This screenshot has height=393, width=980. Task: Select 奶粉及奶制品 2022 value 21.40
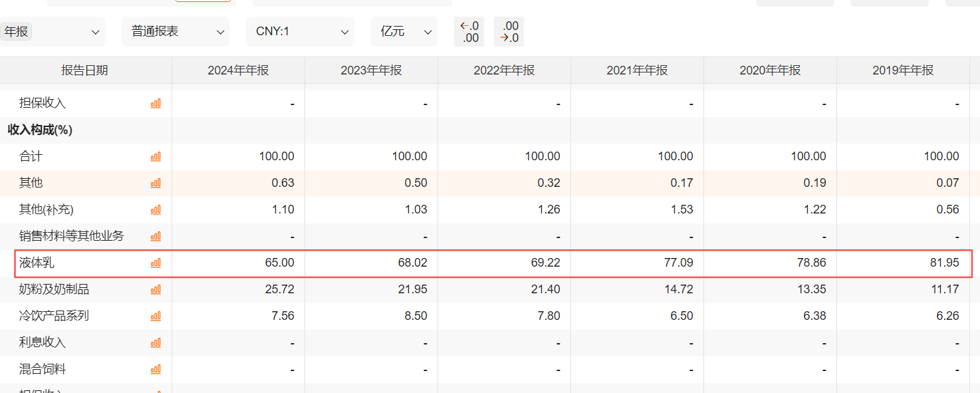pyautogui.click(x=545, y=289)
